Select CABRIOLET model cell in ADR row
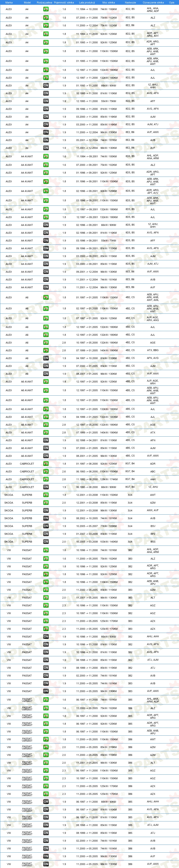The width and height of the screenshot is (179, 868). pos(27,464)
